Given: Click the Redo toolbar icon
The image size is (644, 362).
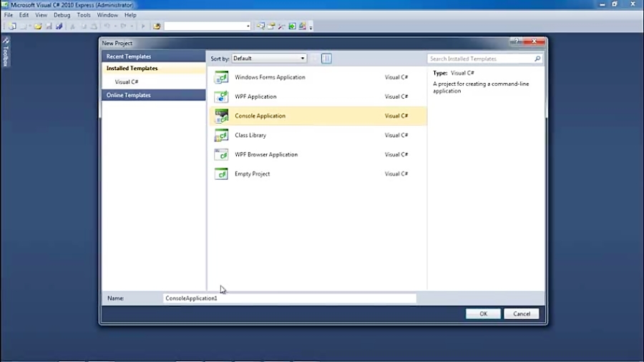Looking at the screenshot, I should click(123, 26).
